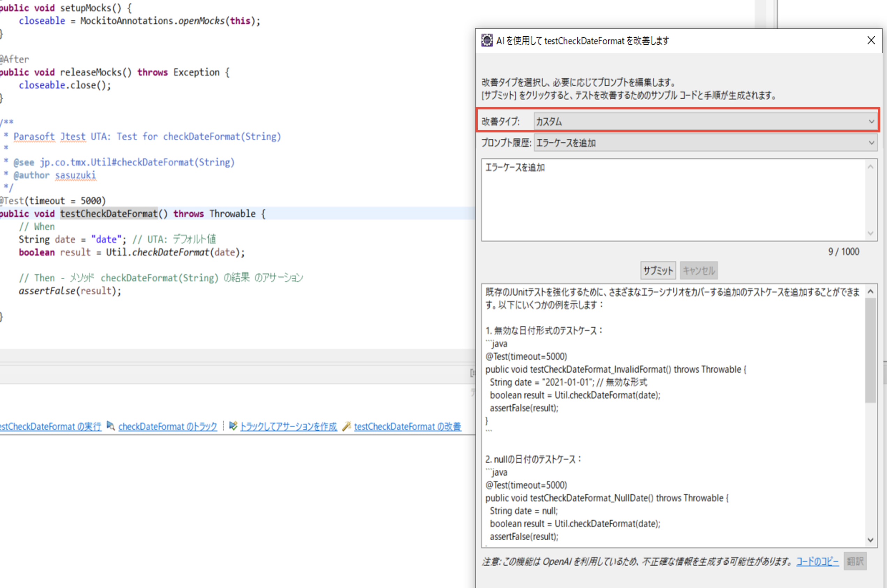Click the testCheckDateFormat の実行 link
Viewport: 887px width, 588px height.
click(51, 427)
